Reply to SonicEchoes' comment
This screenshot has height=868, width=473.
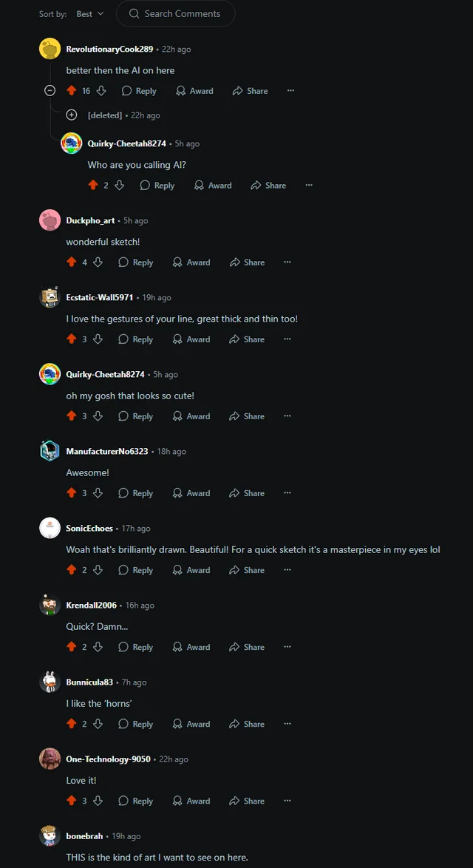point(135,570)
